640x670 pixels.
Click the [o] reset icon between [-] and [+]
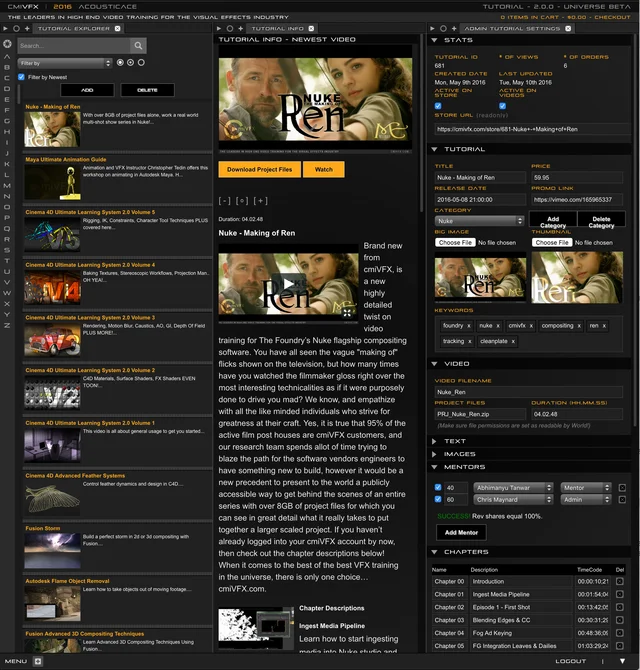(242, 200)
